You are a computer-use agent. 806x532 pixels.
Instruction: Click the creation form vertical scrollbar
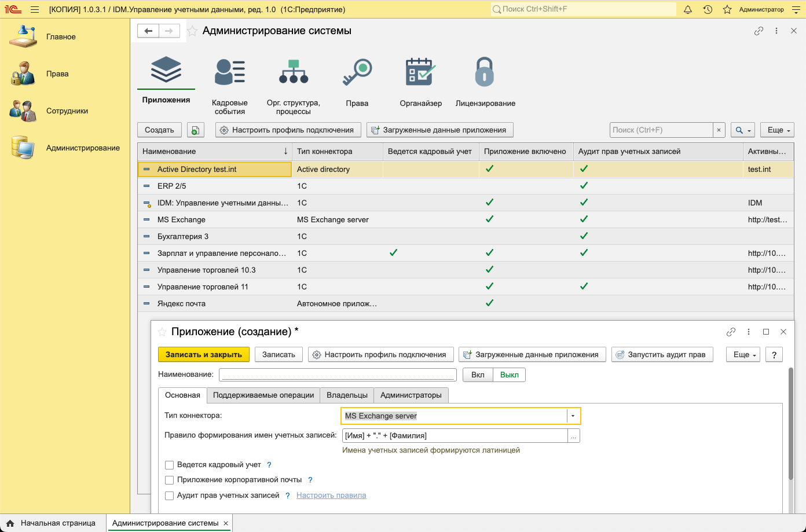791,423
